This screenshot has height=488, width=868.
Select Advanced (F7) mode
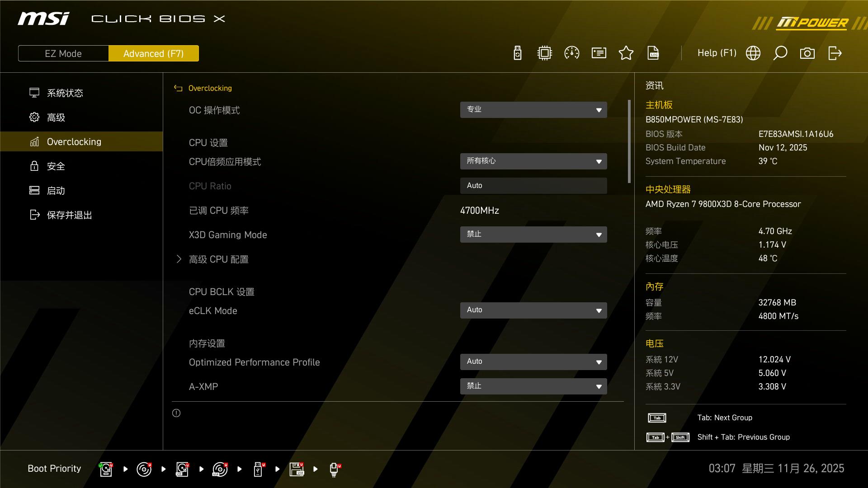[153, 53]
